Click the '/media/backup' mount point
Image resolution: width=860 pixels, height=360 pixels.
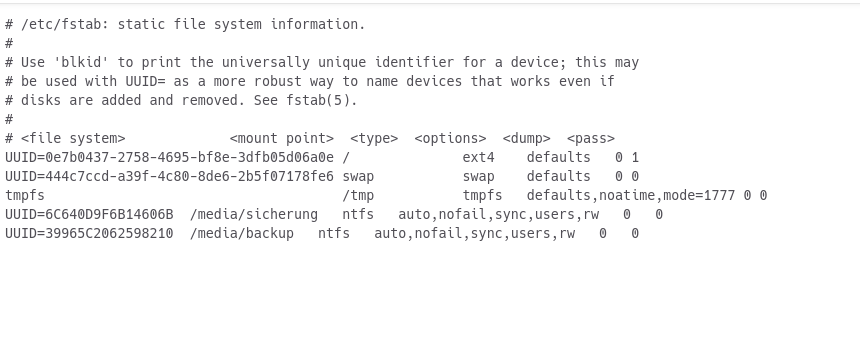pyautogui.click(x=242, y=234)
